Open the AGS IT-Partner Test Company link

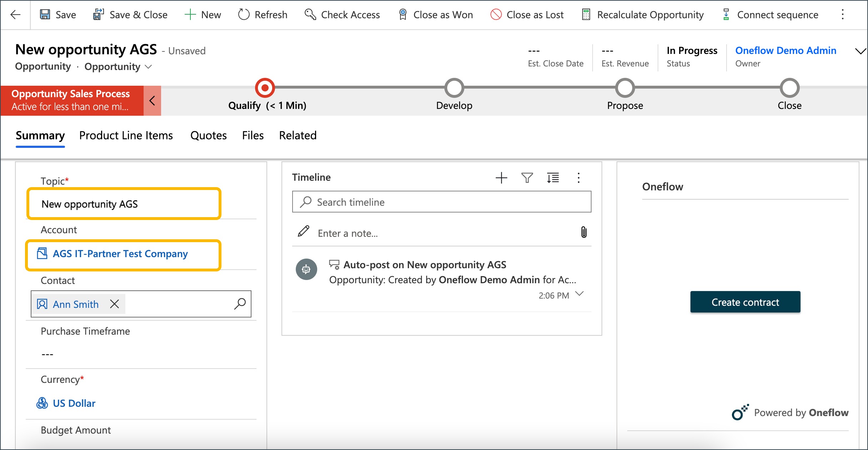120,254
